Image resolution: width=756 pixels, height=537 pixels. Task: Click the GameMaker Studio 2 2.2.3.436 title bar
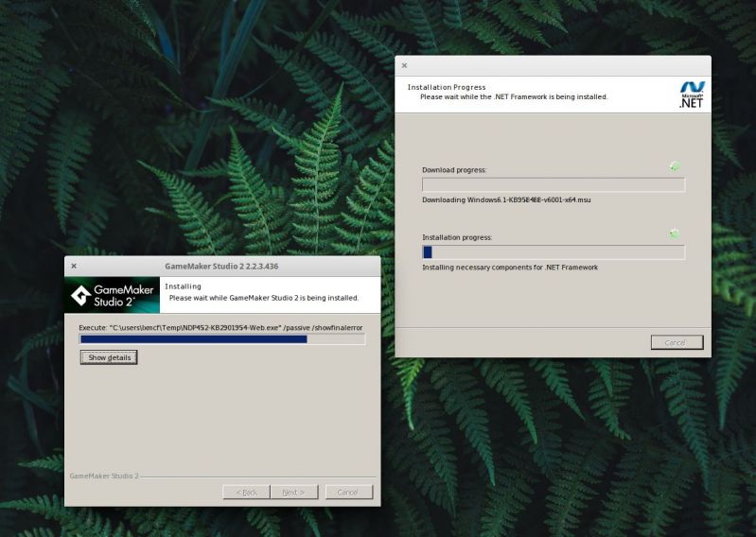click(222, 266)
